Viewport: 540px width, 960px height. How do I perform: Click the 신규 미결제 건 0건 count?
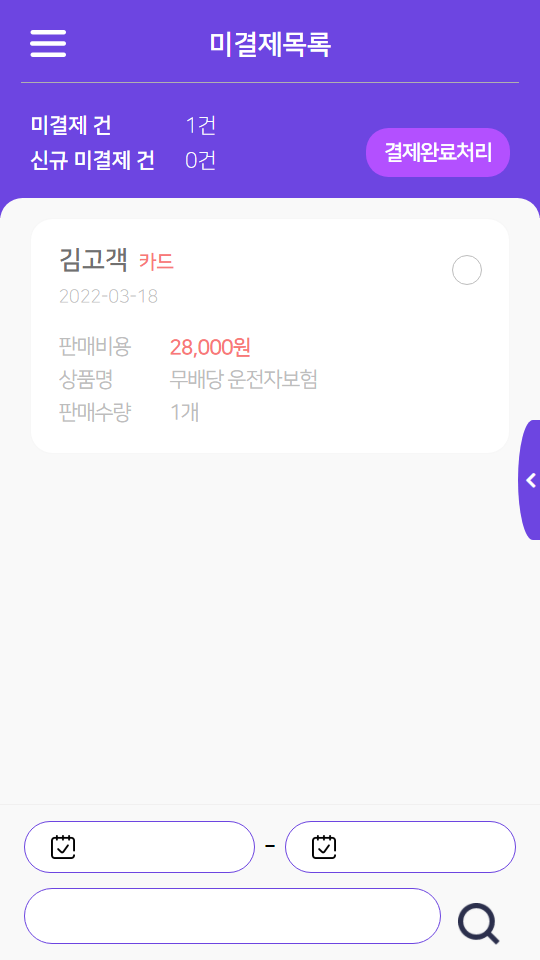[x=201, y=160]
